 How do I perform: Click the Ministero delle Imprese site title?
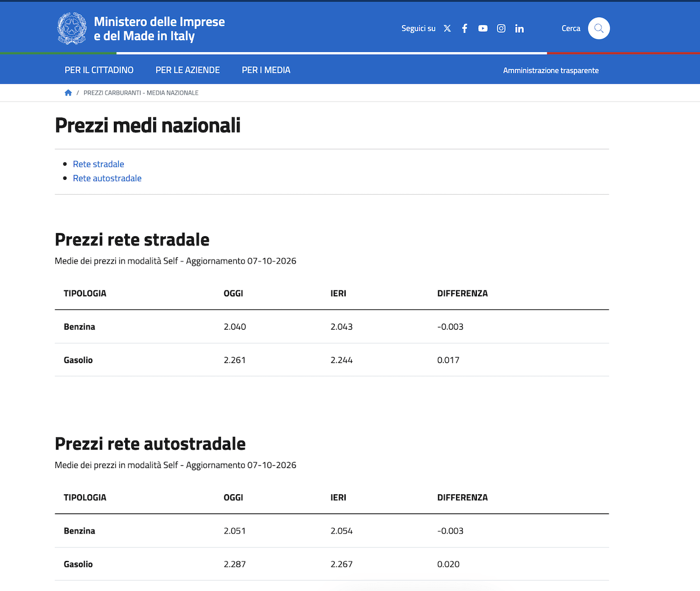[x=159, y=28]
